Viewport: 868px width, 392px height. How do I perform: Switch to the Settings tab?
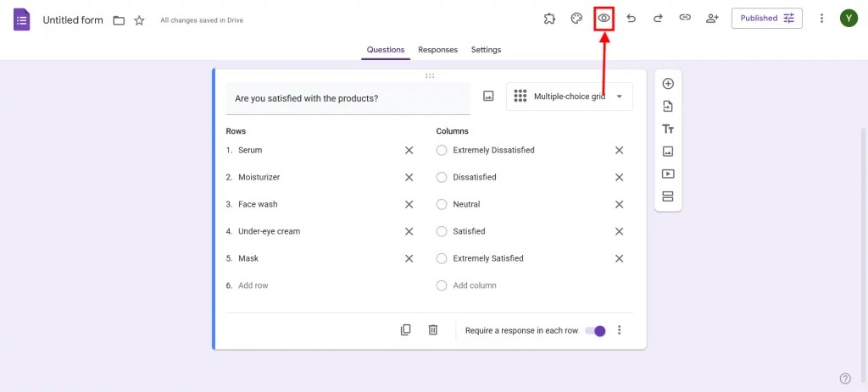[x=486, y=50]
